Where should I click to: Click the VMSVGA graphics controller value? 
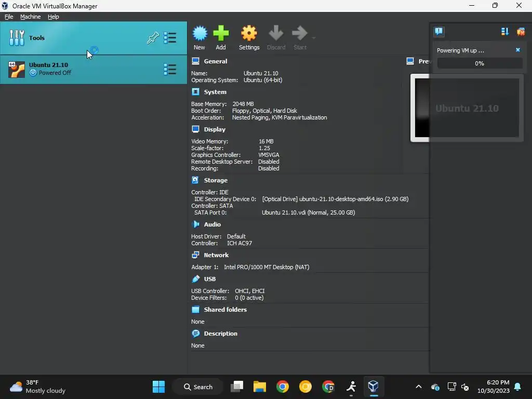click(269, 155)
